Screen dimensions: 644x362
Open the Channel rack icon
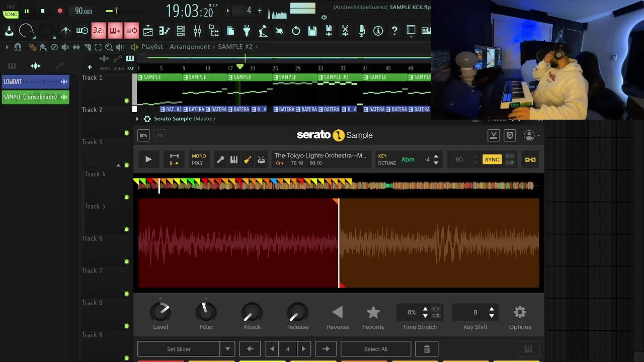coord(181,31)
